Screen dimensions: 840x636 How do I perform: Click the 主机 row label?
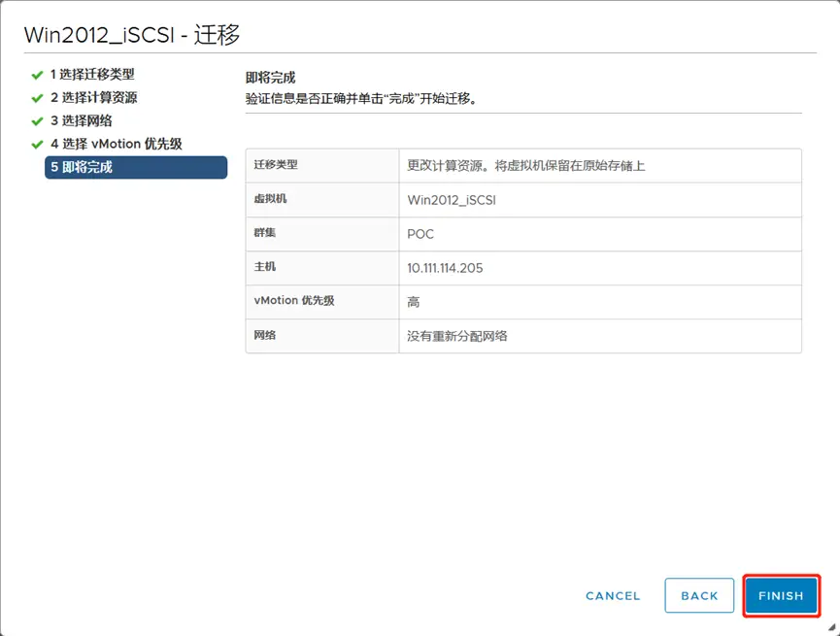[265, 266]
